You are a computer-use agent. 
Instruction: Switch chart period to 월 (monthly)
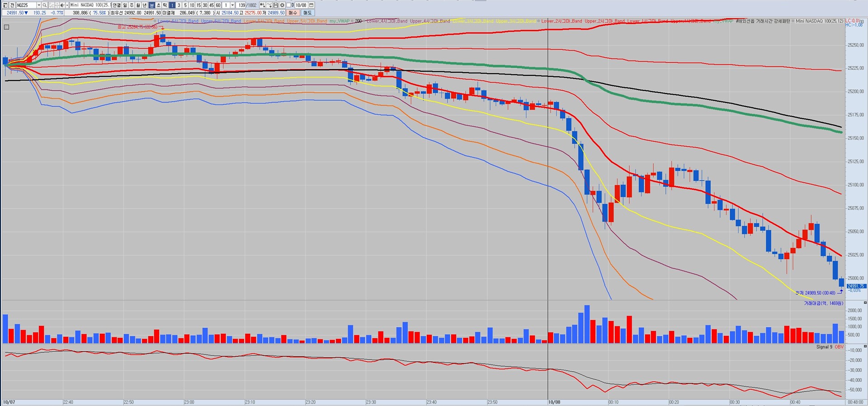coord(138,5)
